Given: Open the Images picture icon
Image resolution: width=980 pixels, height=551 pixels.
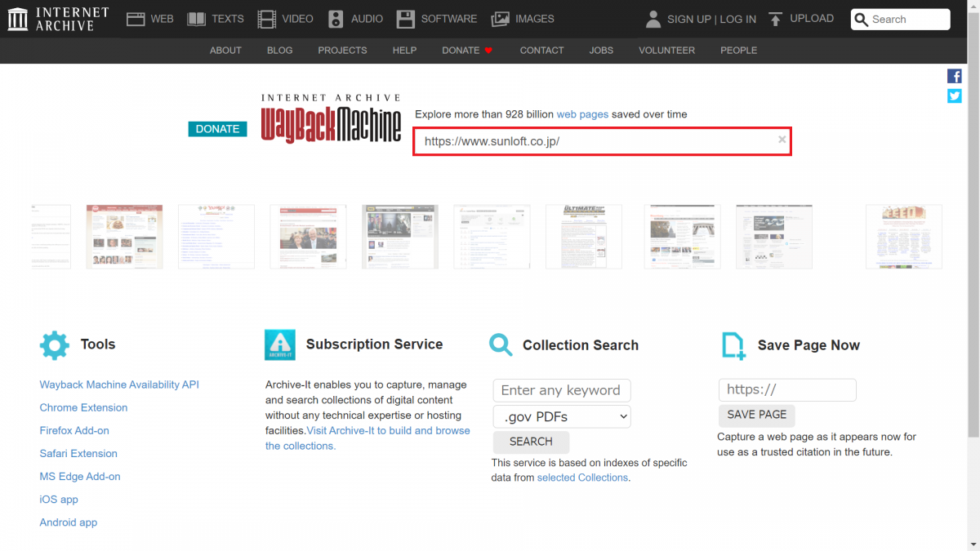Looking at the screenshot, I should pos(501,19).
